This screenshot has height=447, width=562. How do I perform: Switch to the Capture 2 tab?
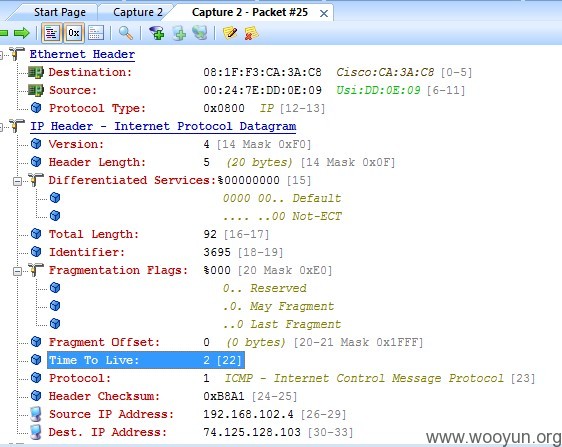[138, 13]
